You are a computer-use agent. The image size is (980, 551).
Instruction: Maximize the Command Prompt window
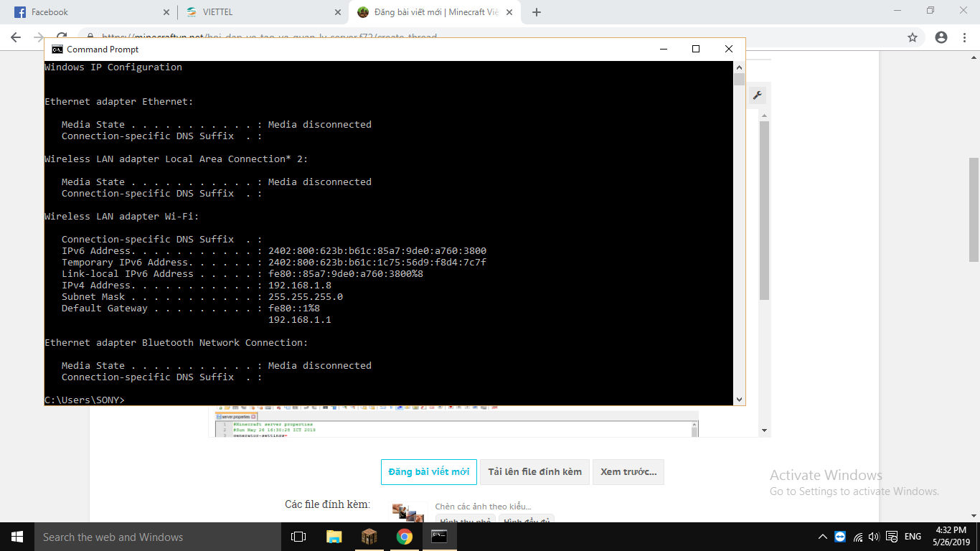[695, 50]
